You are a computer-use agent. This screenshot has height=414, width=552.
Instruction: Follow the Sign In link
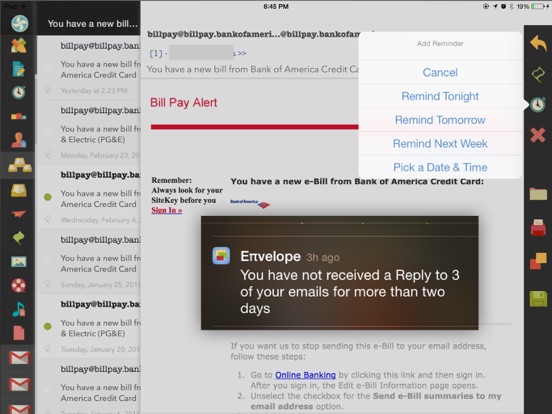pos(167,210)
